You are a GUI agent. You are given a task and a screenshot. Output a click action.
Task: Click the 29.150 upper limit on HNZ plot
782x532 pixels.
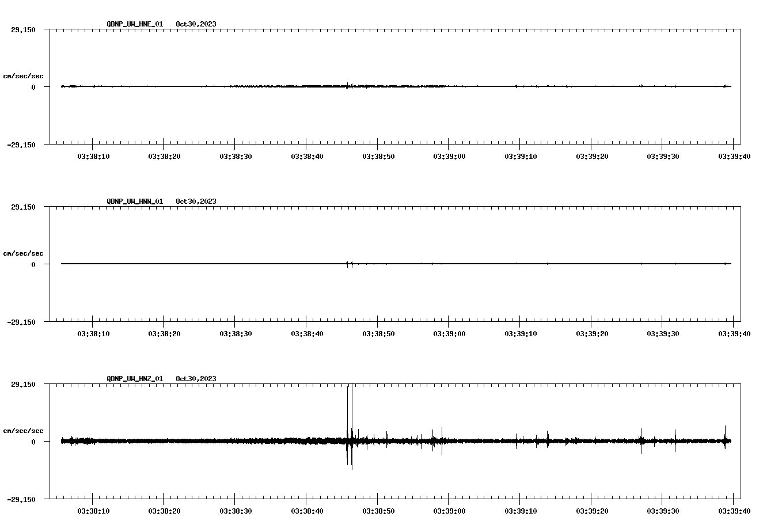23,385
